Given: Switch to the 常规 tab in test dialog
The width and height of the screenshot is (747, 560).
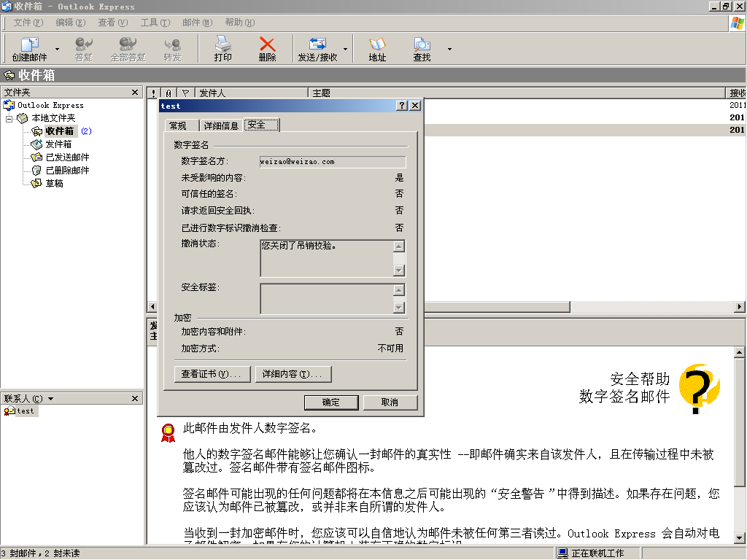Looking at the screenshot, I should (x=182, y=125).
